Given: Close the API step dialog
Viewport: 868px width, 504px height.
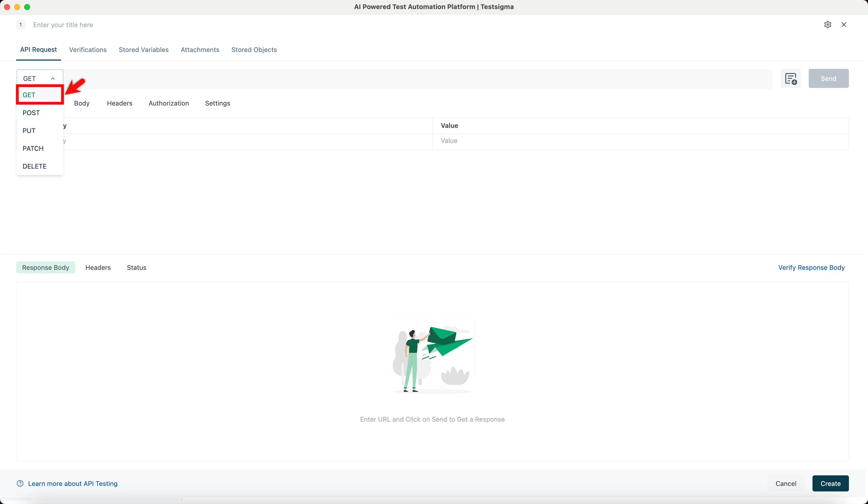Looking at the screenshot, I should (844, 24).
